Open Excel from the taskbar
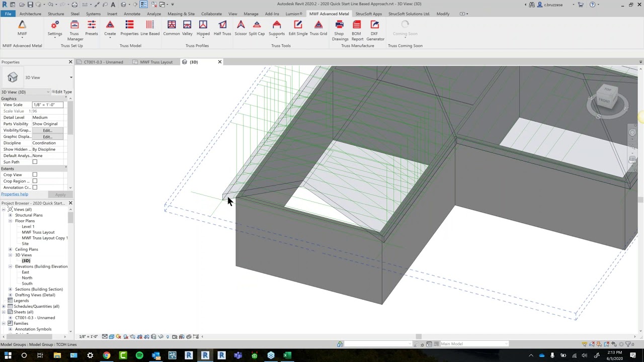Viewport: 644px width, 362px height. click(287, 355)
